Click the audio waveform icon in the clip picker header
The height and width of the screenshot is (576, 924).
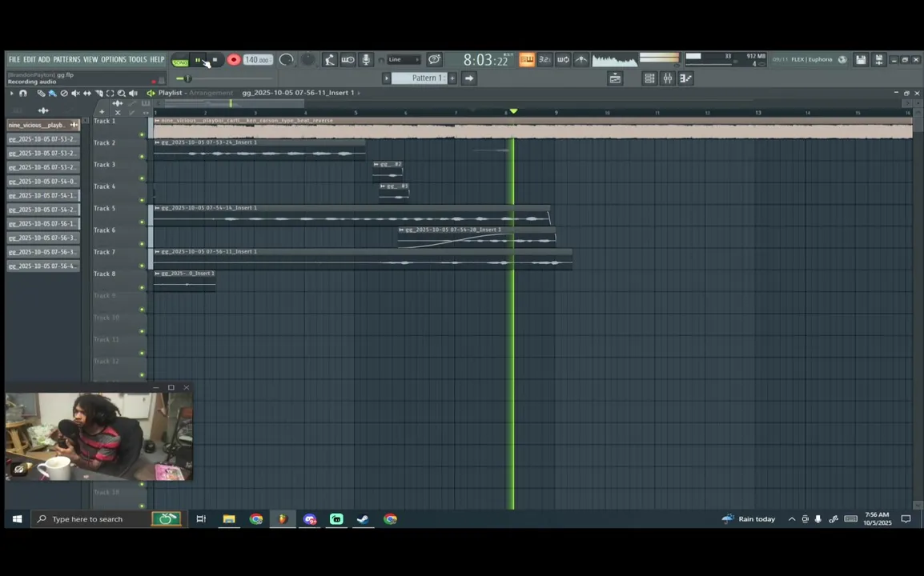[x=43, y=110]
